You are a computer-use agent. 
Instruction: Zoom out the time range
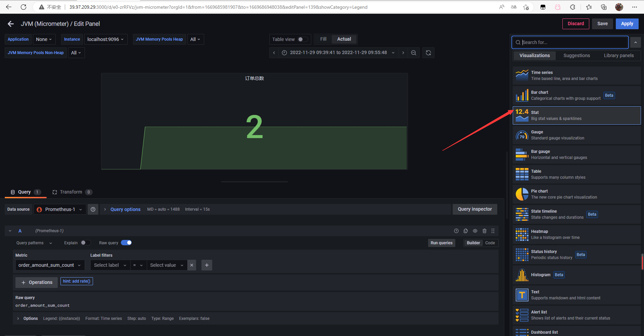tap(414, 53)
